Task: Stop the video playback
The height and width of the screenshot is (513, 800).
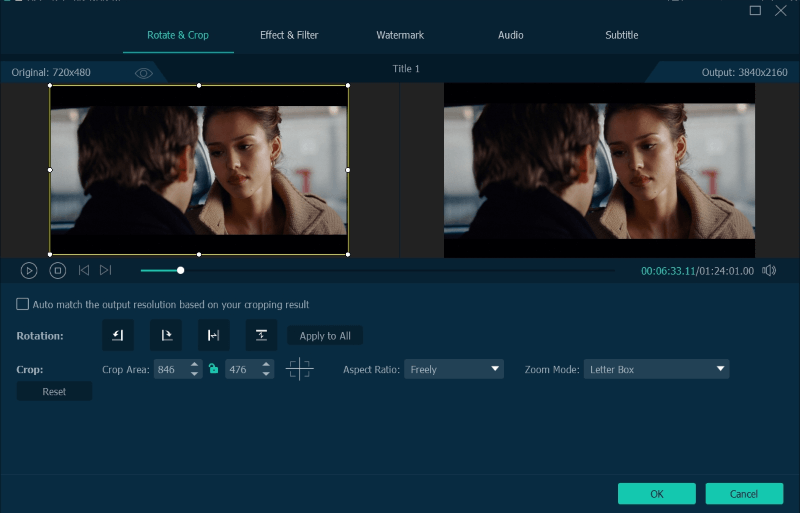Action: [x=58, y=271]
